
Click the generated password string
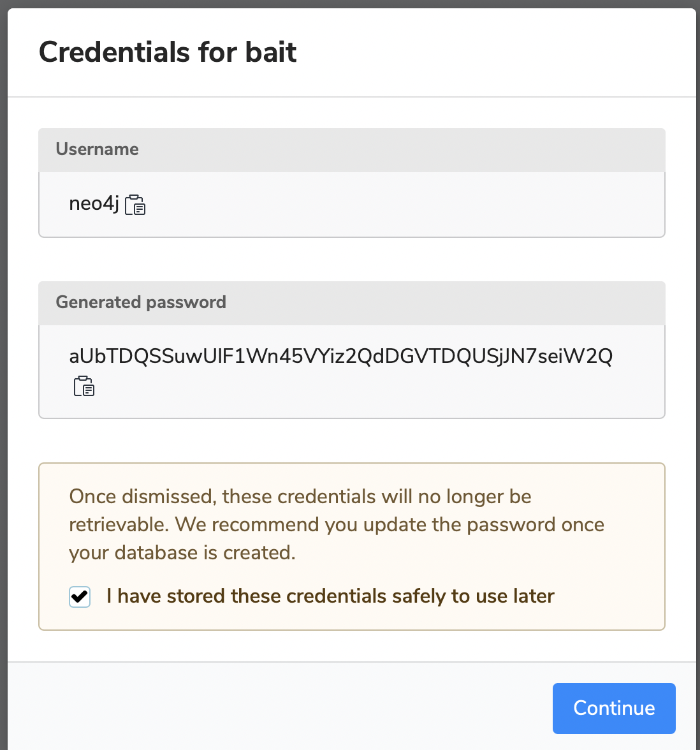point(341,356)
